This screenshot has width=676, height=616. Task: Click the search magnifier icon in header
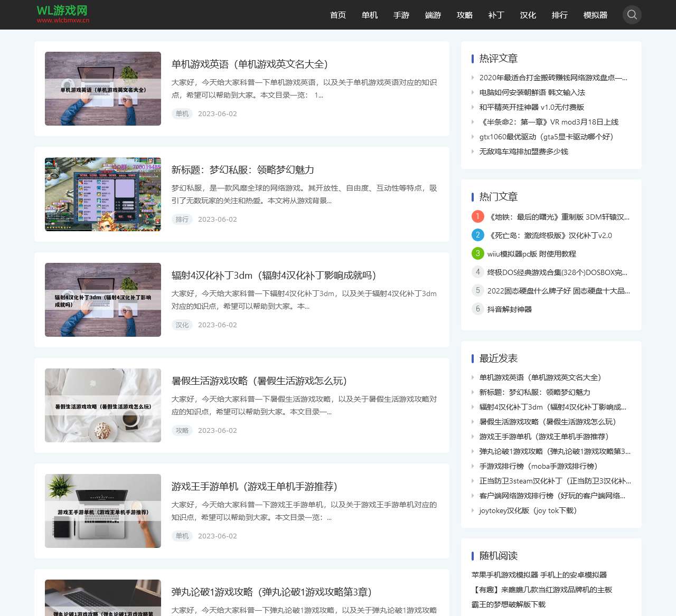tap(632, 15)
